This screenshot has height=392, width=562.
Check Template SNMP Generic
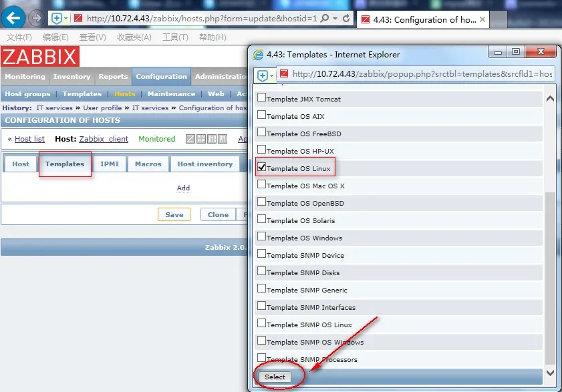click(x=262, y=288)
